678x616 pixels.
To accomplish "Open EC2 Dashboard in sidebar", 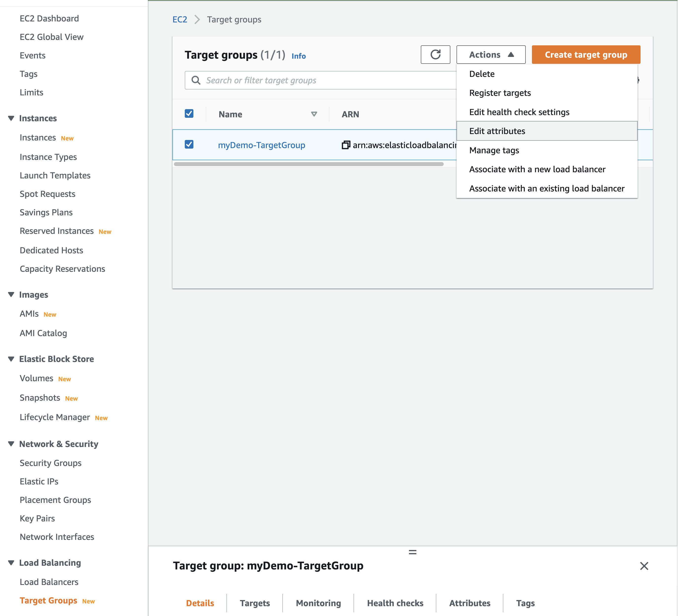I will [49, 18].
